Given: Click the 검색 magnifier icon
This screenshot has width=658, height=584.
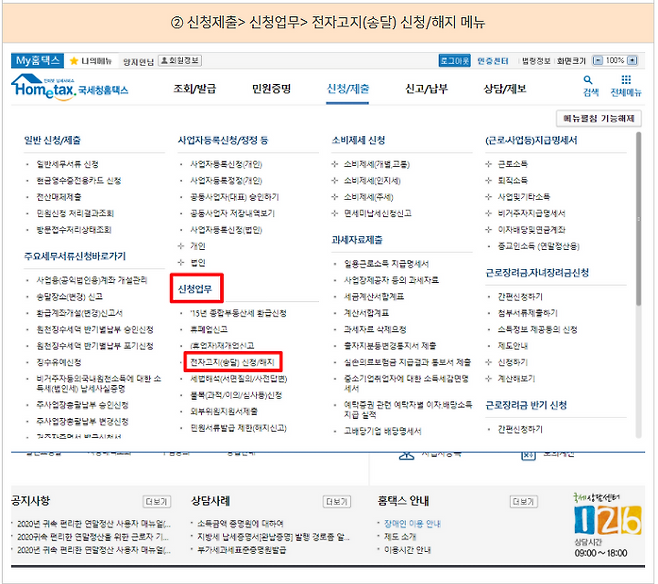Looking at the screenshot, I should click(590, 80).
